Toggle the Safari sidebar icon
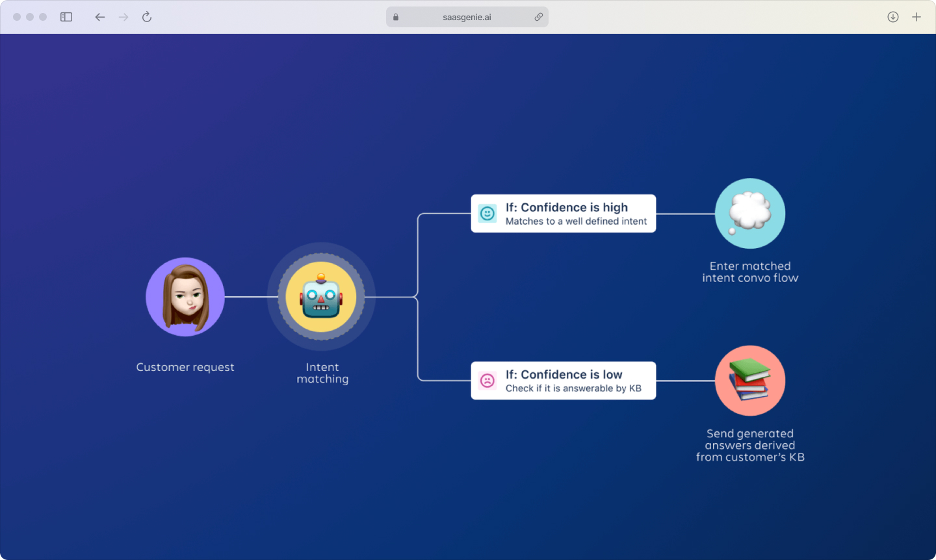Viewport: 936px width, 560px height. (66, 17)
